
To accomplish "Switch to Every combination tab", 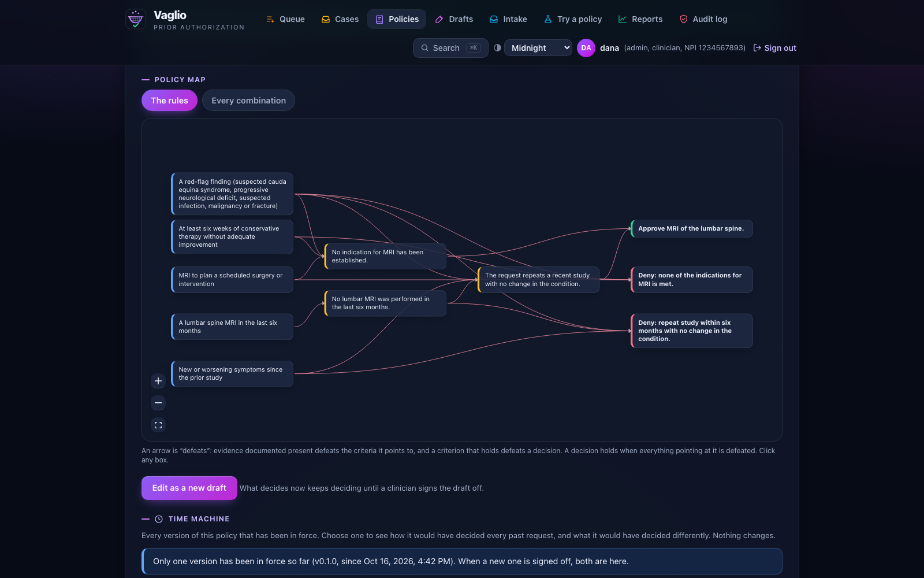I will (248, 101).
